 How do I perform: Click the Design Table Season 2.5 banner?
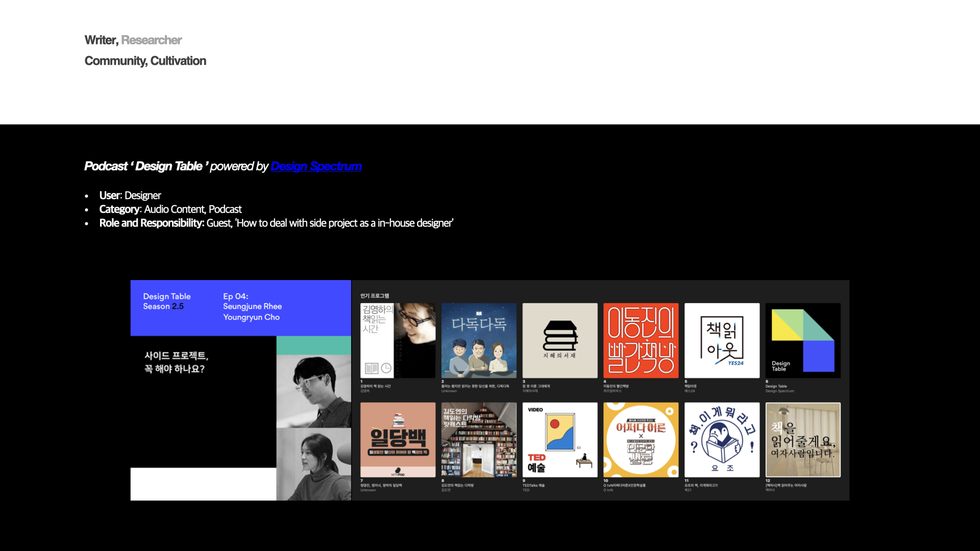(167, 302)
